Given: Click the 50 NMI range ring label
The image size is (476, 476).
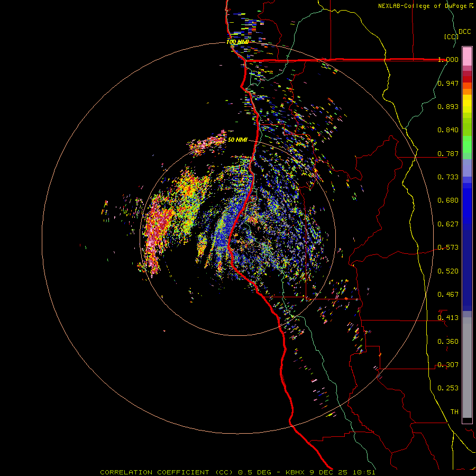Looking at the screenshot, I should 237,140.
